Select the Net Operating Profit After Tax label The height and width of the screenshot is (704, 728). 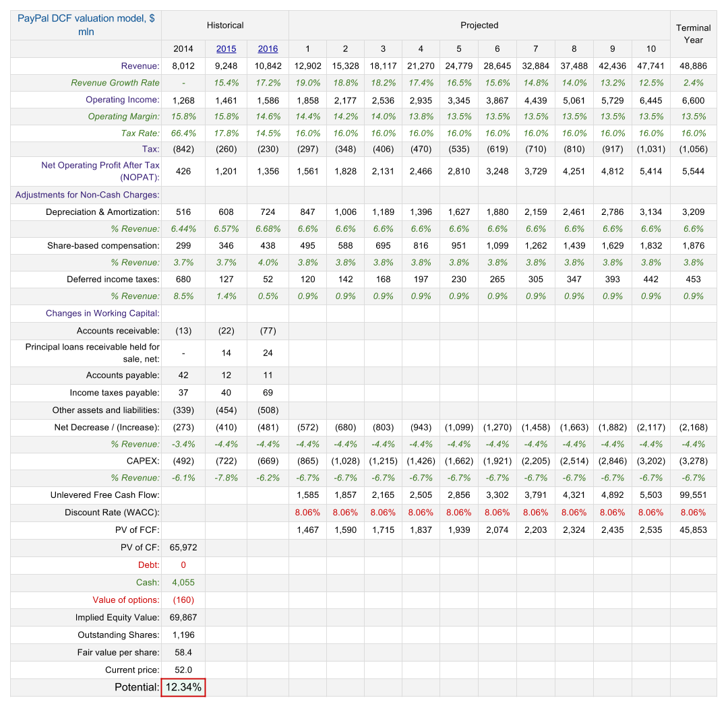pos(100,171)
